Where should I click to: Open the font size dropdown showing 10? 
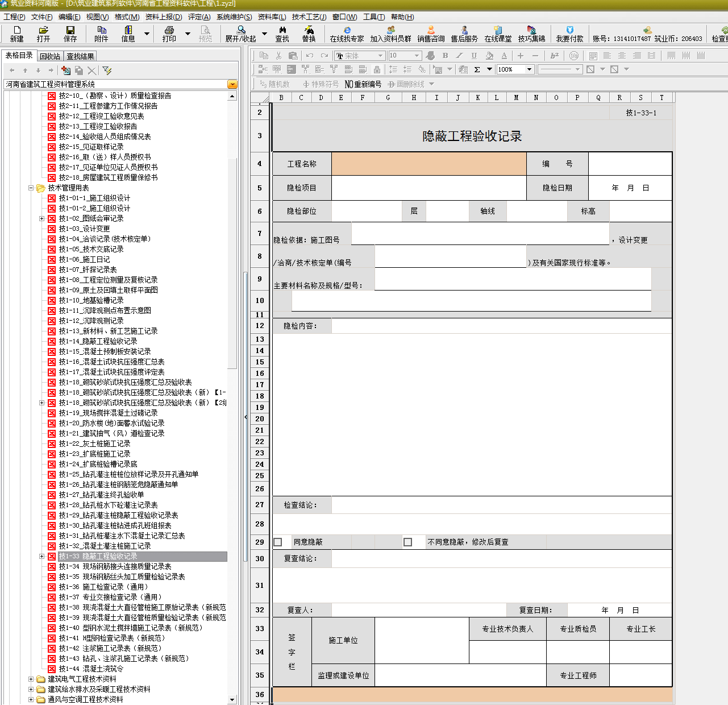[417, 55]
